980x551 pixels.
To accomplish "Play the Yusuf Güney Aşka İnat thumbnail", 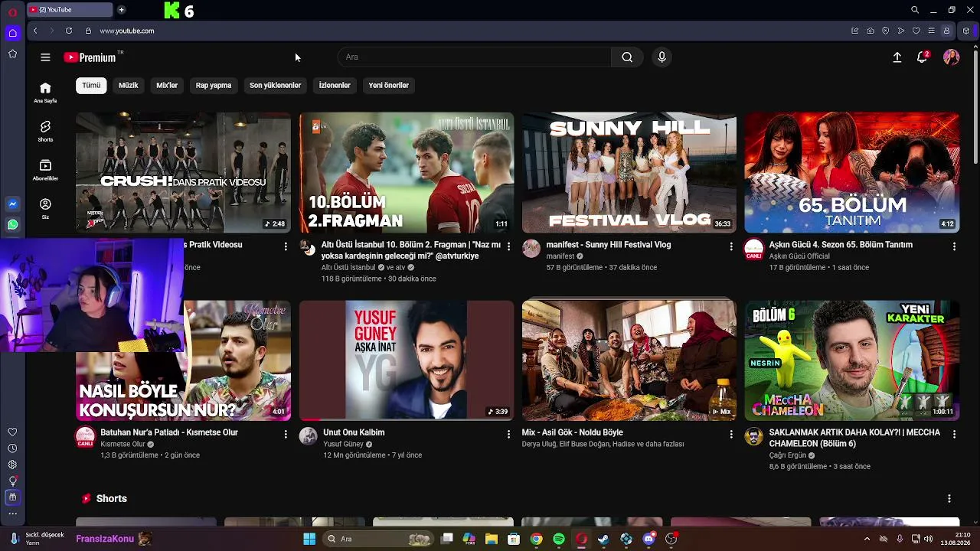I will [407, 360].
